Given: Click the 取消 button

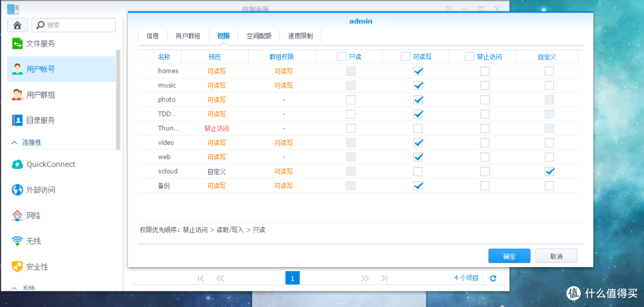Looking at the screenshot, I should point(556,256).
